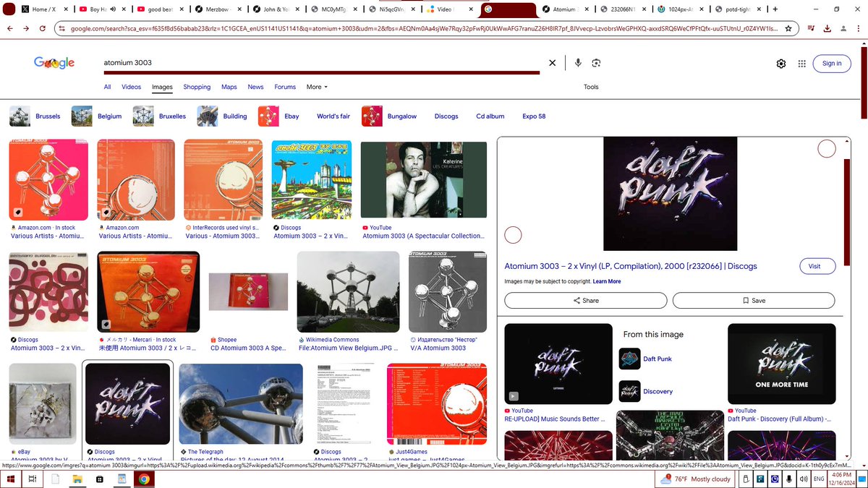Click the Daft Punk entity link
868x488 pixels.
[645, 359]
